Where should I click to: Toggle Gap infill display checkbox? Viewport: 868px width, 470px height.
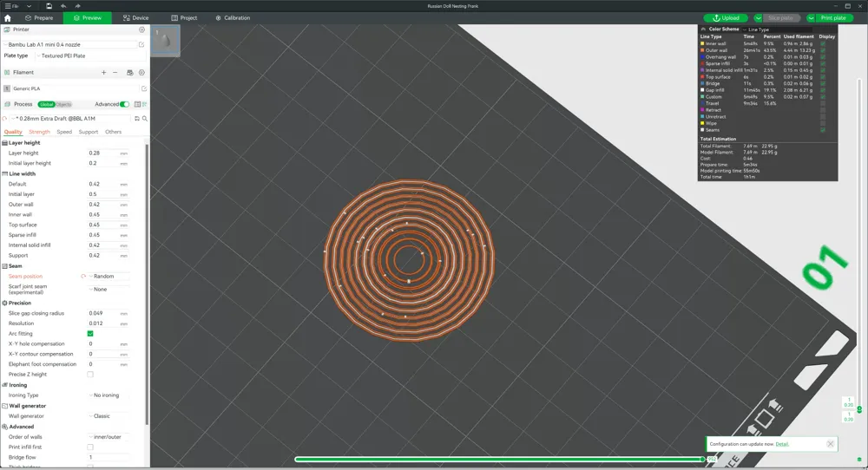click(x=823, y=90)
